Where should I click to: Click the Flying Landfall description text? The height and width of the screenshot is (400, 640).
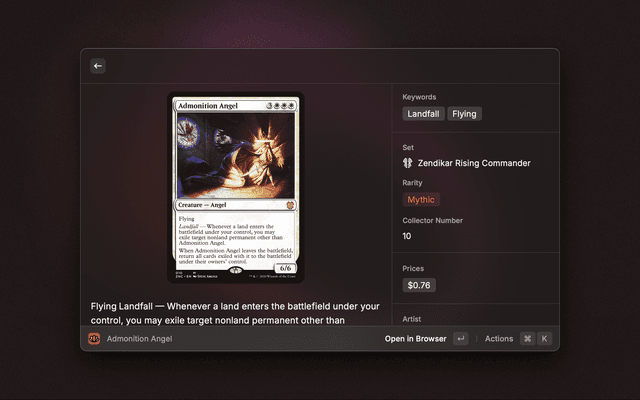235,312
